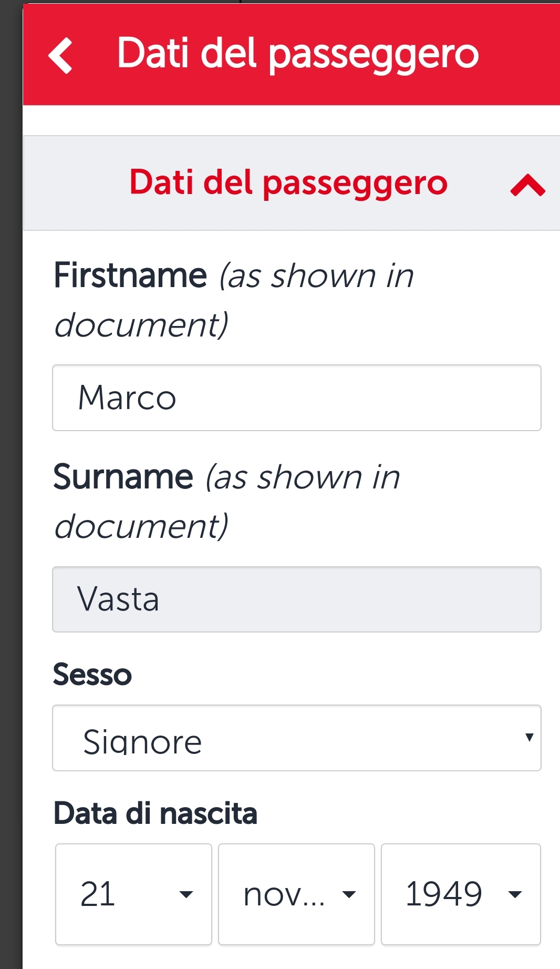Click the Sesso label
560x969 pixels.
pyautogui.click(x=92, y=675)
